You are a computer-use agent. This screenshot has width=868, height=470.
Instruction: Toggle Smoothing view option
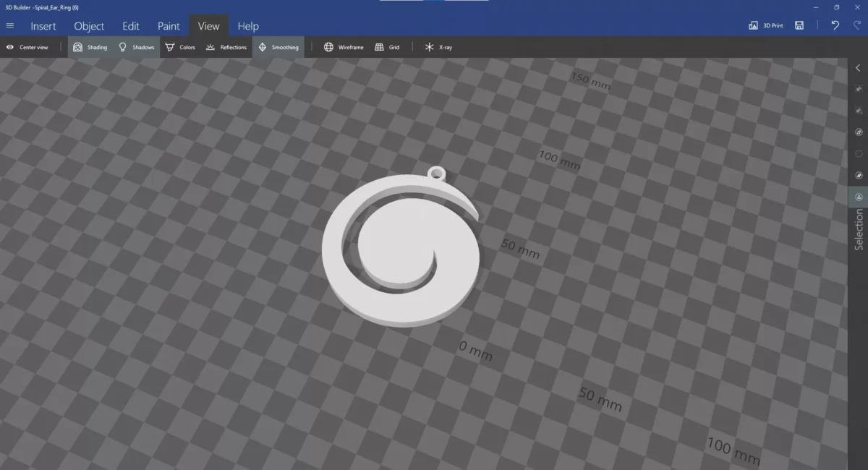click(278, 47)
